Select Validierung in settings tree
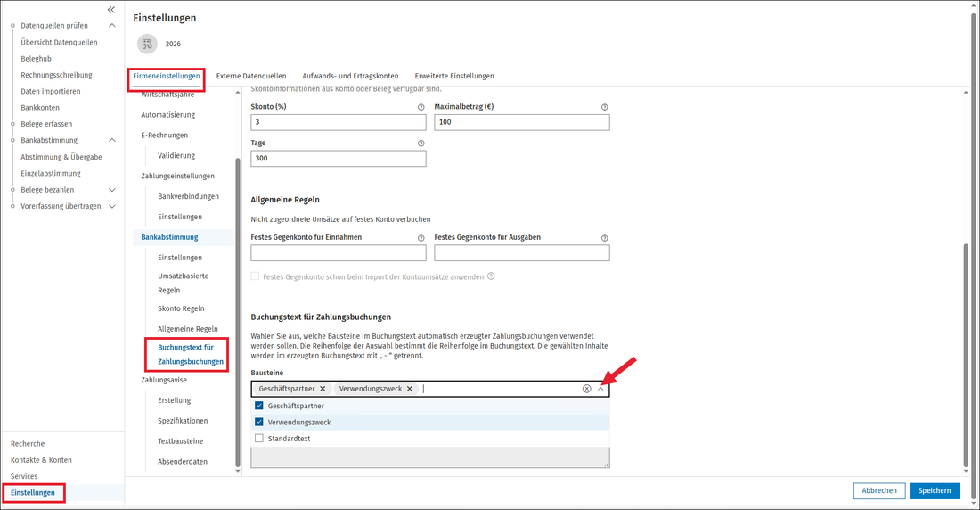The image size is (980, 510). tap(176, 156)
